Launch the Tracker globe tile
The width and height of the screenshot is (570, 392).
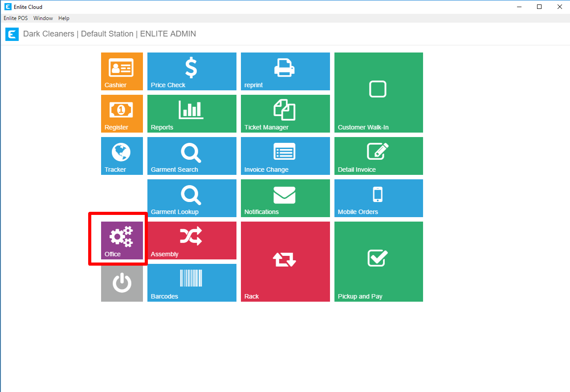122,156
